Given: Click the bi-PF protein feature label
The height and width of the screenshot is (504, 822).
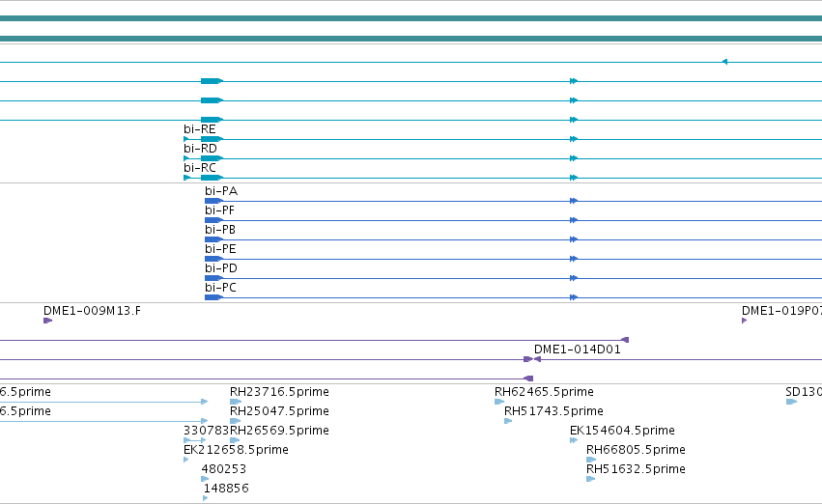Looking at the screenshot, I should (x=219, y=210).
